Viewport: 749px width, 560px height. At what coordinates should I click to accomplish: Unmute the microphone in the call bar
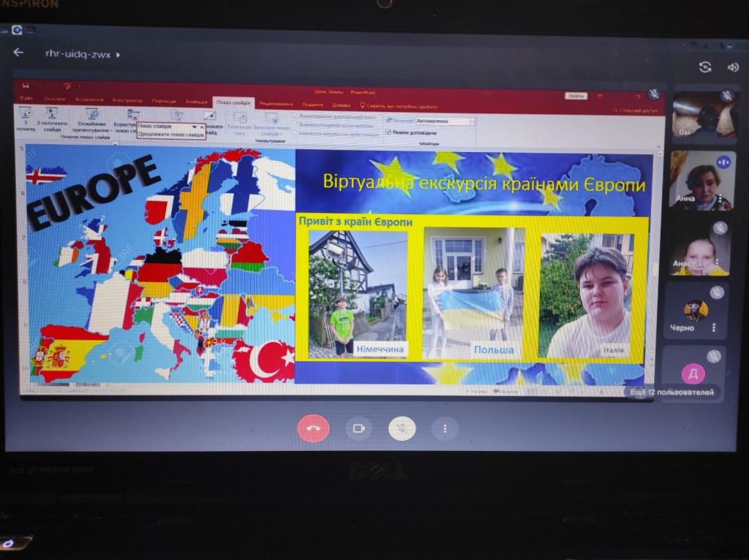(402, 428)
